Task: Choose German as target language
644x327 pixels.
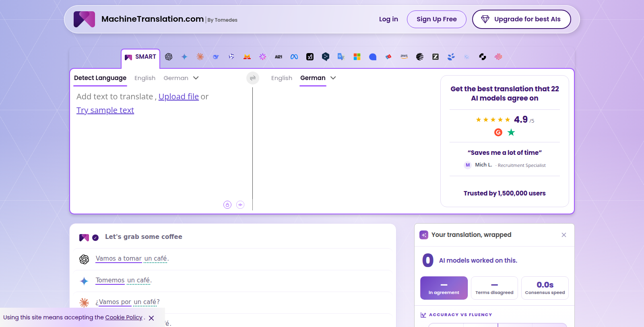Action: pos(313,78)
